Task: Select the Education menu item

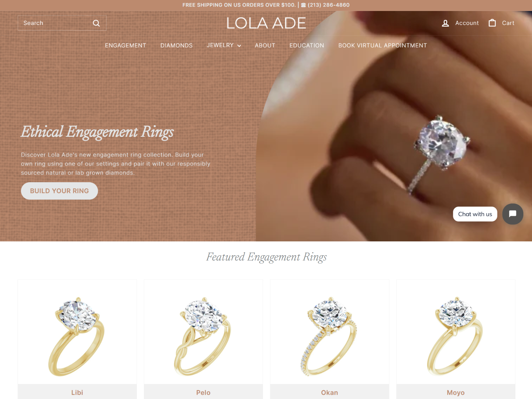Action: 307,46
